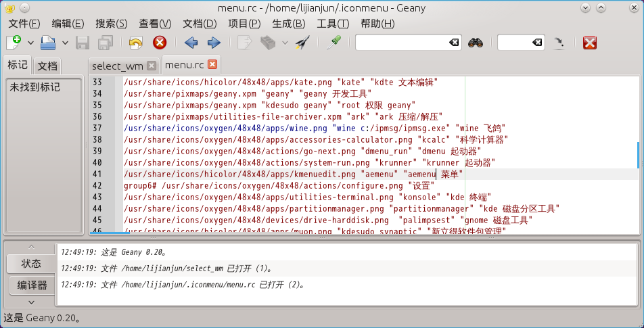This screenshot has width=644, height=328.
Task: Open the 项目(P) menu
Action: click(244, 24)
